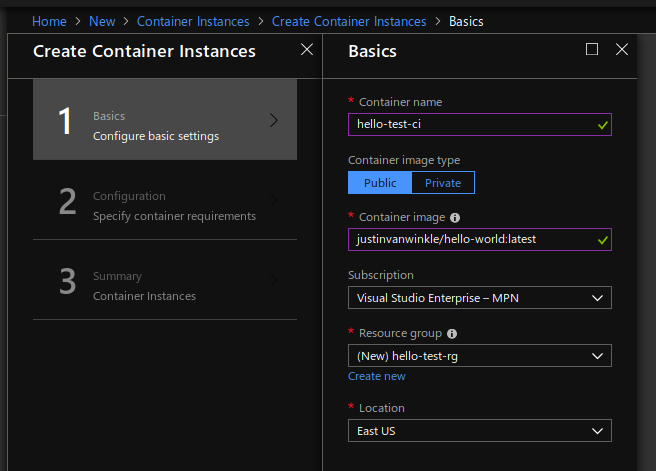This screenshot has width=656, height=471.
Task: Maximize the Basics blade
Action: click(x=592, y=49)
